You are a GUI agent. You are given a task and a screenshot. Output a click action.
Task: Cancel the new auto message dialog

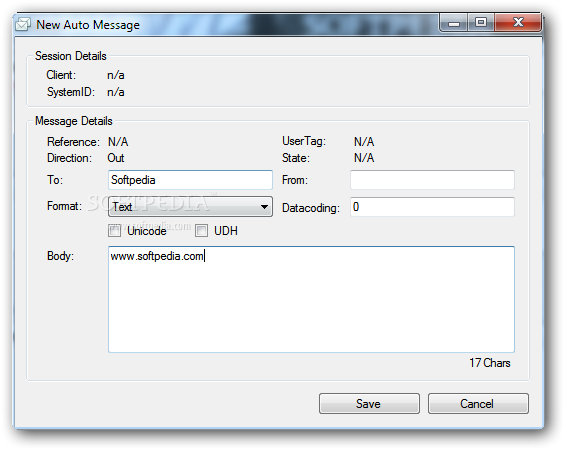pyautogui.click(x=478, y=404)
